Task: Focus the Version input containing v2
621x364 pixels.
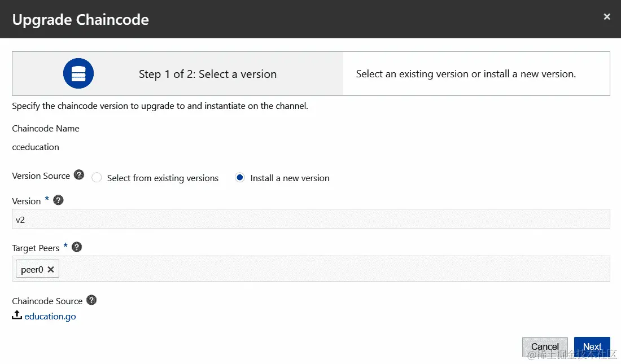Action: pos(310,220)
